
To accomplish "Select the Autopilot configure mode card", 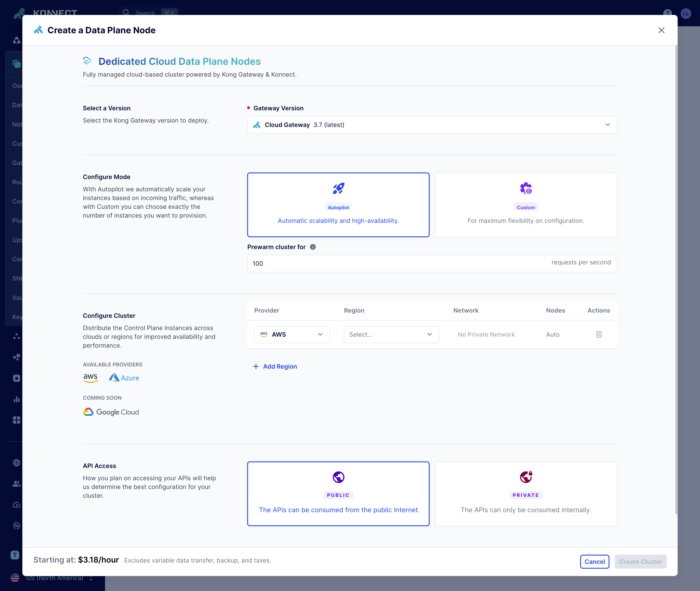I will pos(338,205).
